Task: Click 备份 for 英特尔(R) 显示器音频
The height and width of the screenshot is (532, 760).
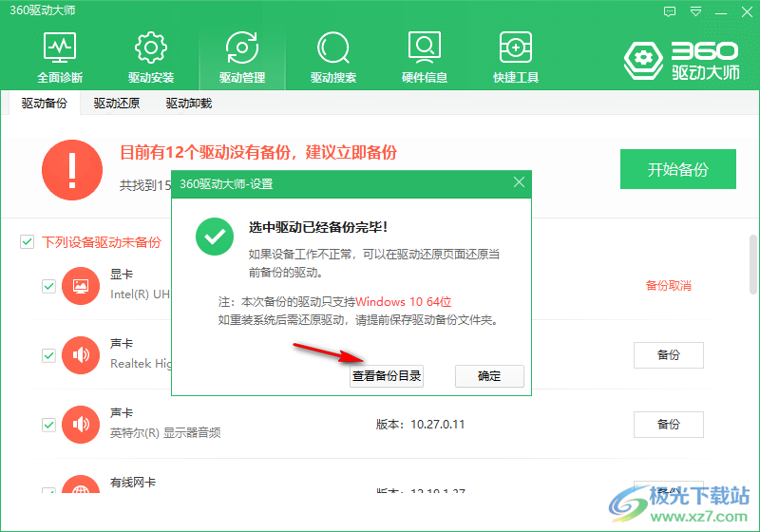Action: point(669,425)
